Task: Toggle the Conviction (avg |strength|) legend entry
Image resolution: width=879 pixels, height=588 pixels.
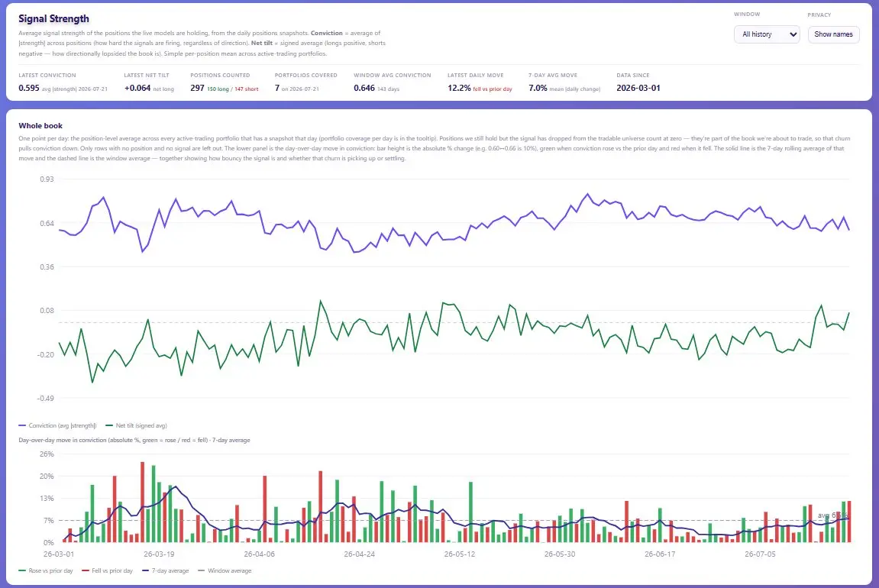Action: [x=58, y=425]
